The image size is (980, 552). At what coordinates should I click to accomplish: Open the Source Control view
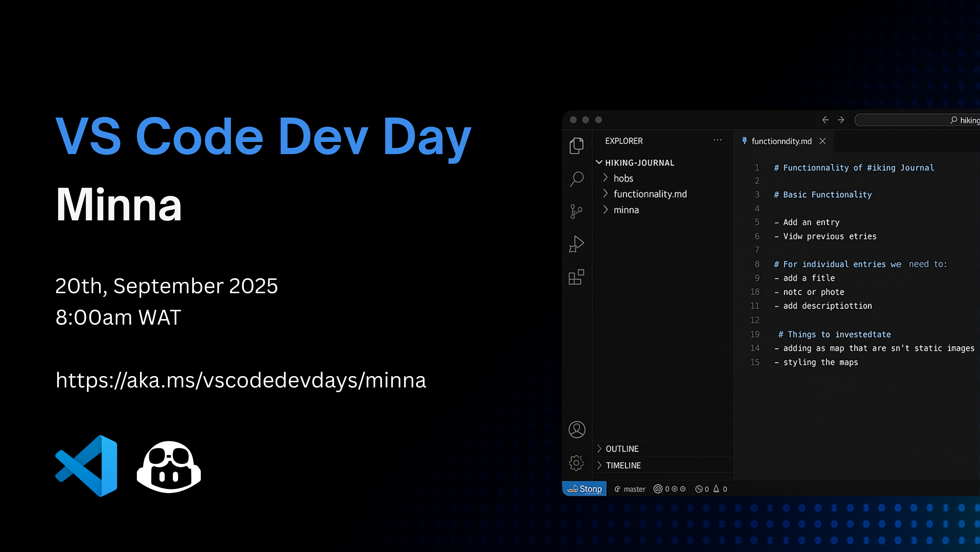click(x=576, y=211)
